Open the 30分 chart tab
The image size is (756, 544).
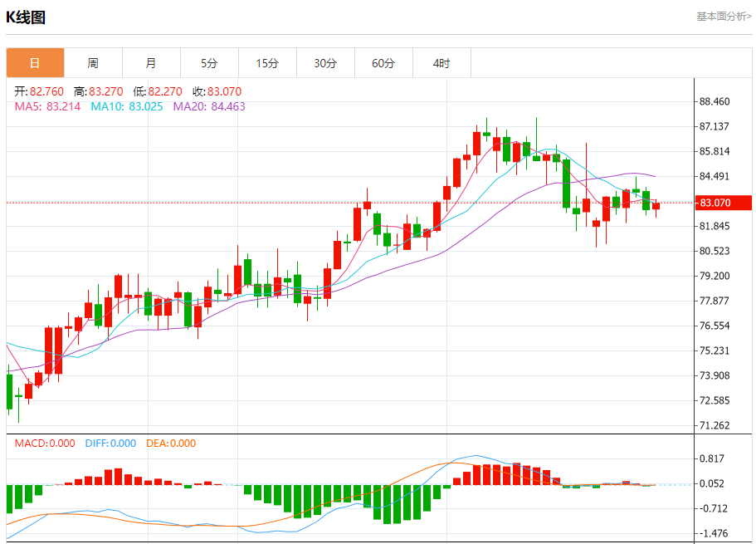[x=325, y=63]
